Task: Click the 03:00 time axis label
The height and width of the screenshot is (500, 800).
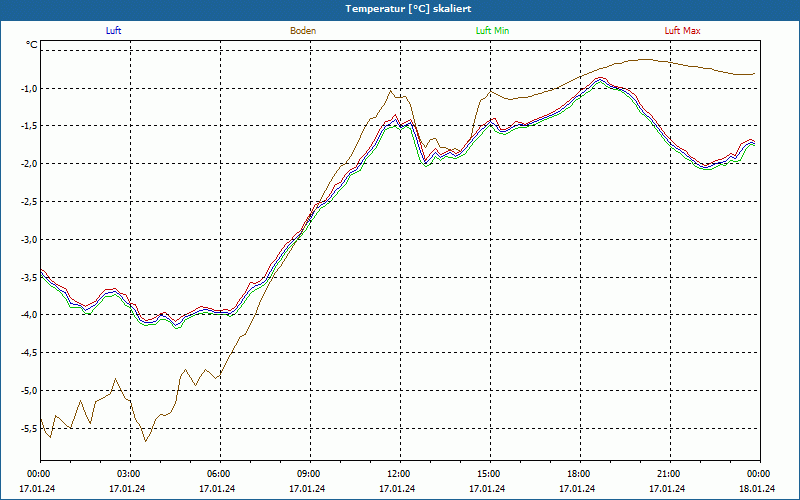Action: pyautogui.click(x=128, y=473)
